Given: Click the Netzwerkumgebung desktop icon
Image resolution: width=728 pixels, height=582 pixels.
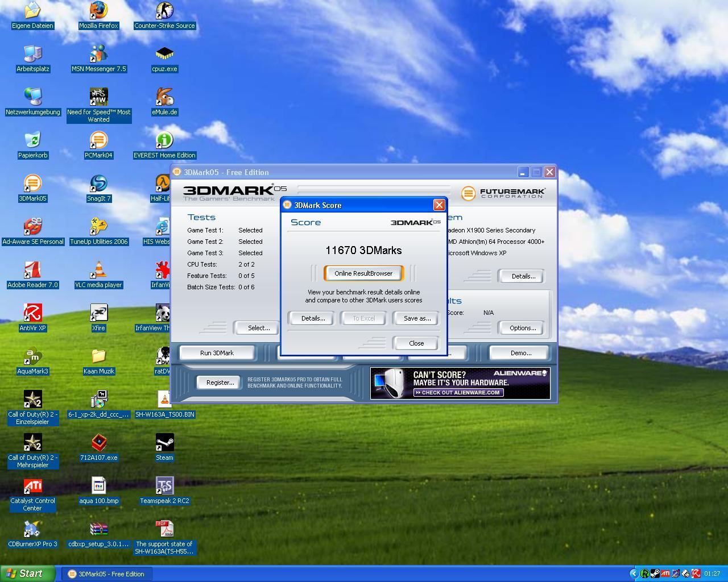Looking at the screenshot, I should pos(32,97).
